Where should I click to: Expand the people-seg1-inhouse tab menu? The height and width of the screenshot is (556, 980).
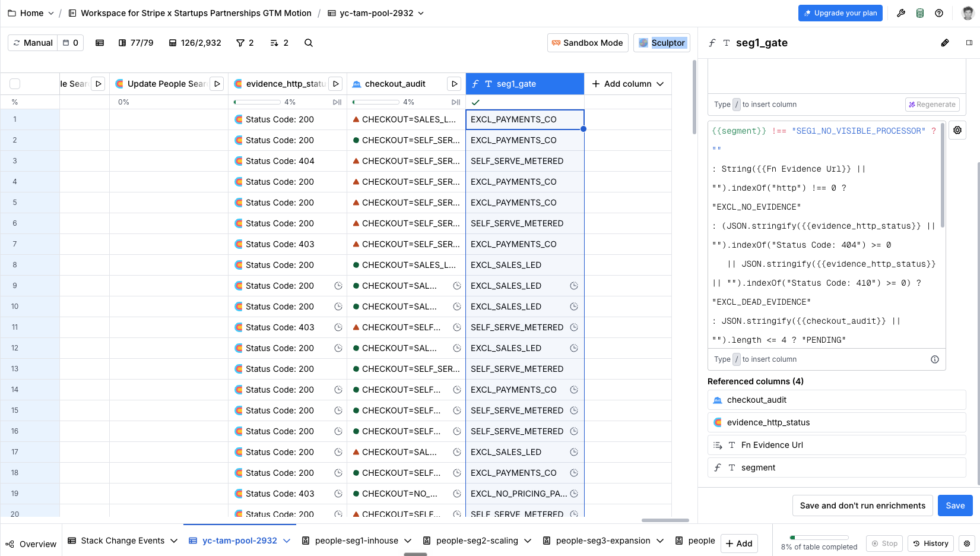(x=408, y=541)
